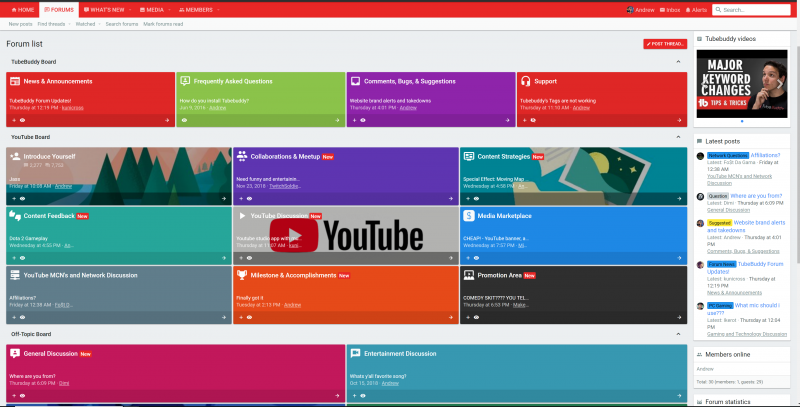This screenshot has width=800, height=407.
Task: Open Alerts via the bell icon
Action: 689,9
